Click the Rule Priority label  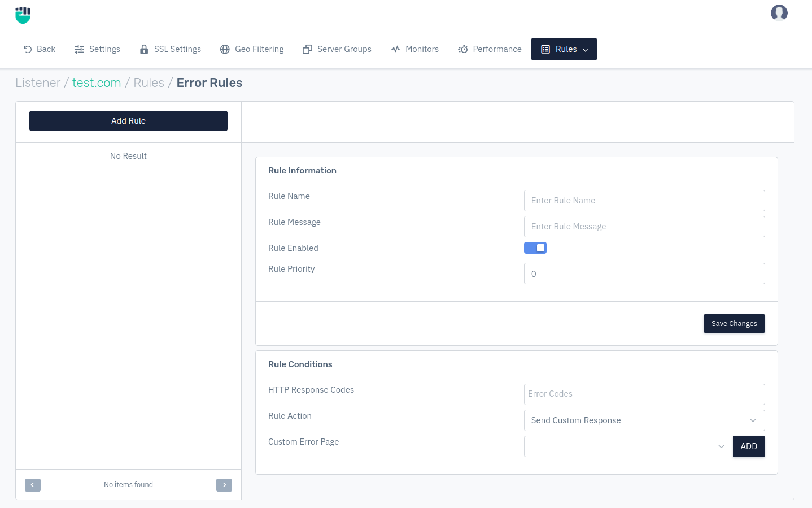click(291, 269)
